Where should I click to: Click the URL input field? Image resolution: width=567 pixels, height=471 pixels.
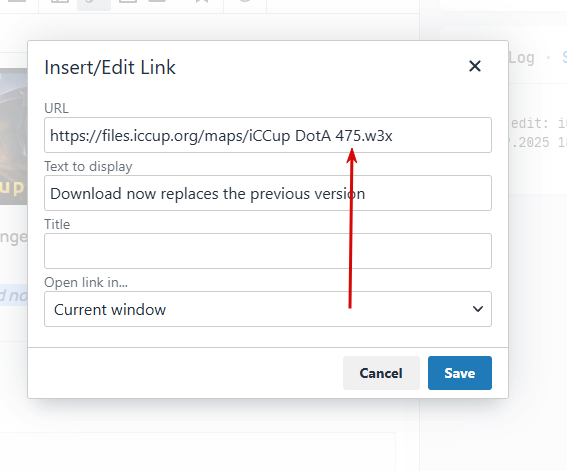(268, 135)
